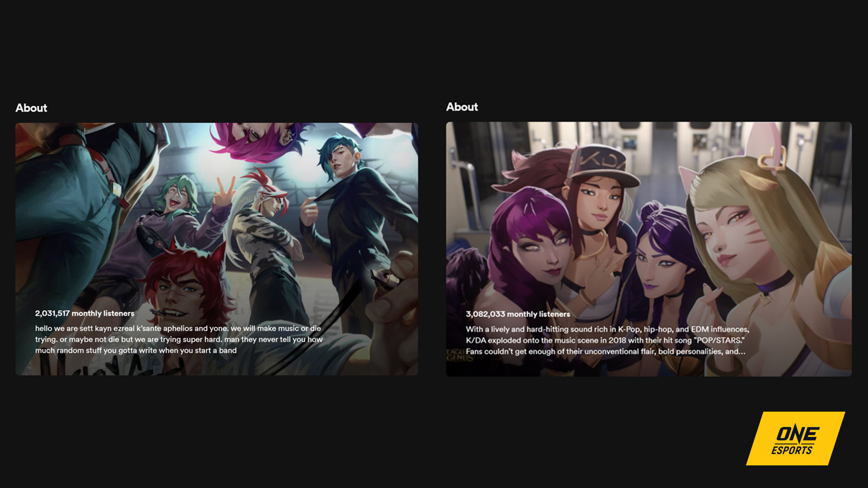Click the right About heading
Screen dimensions: 868x488
point(462,107)
